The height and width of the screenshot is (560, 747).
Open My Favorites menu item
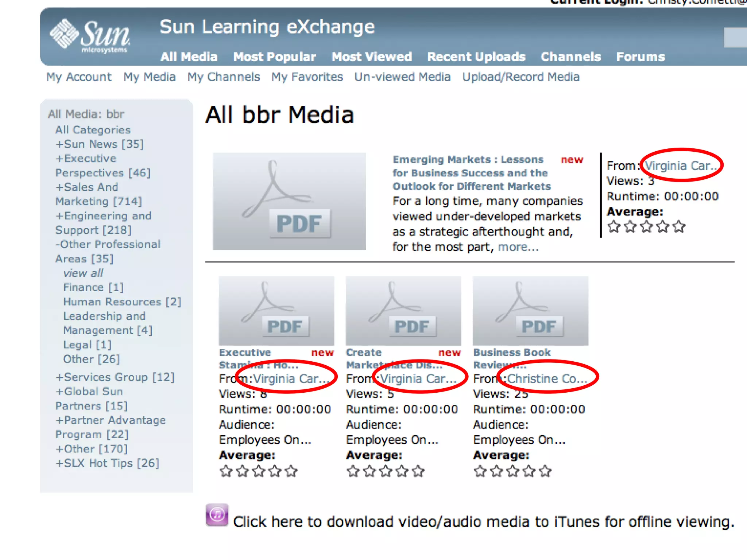point(307,77)
